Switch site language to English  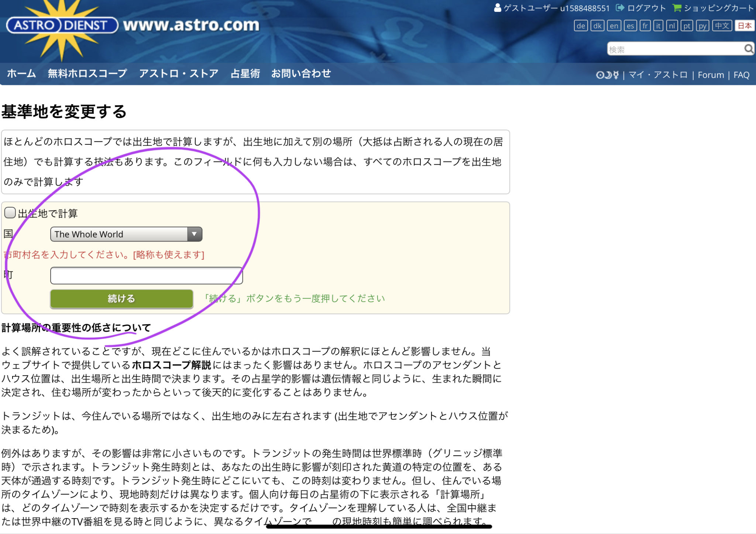(614, 25)
